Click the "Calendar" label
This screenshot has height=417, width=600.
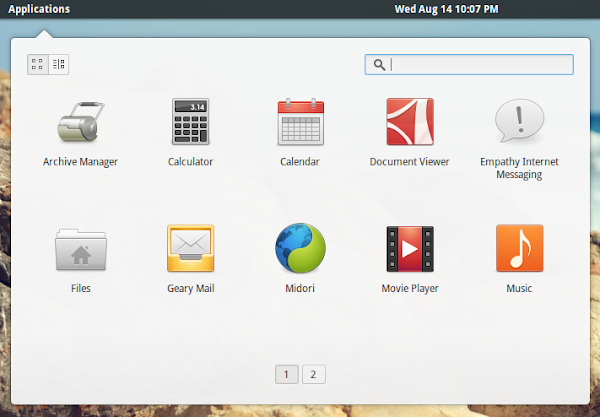300,162
